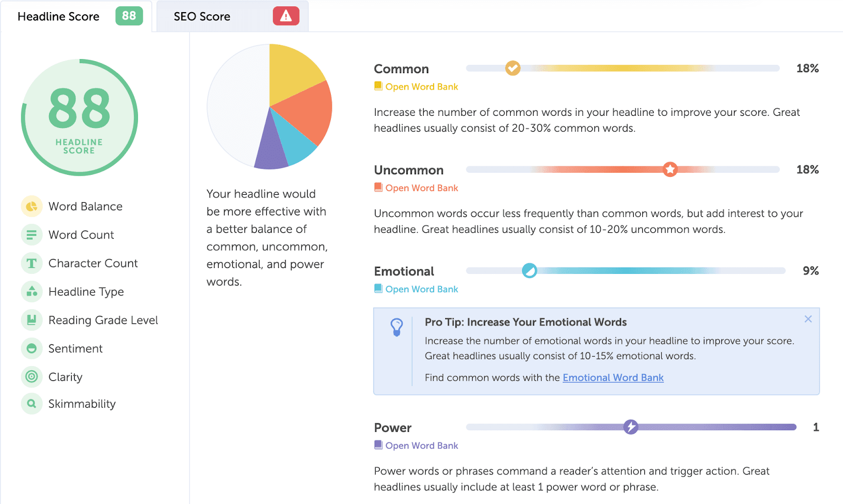The height and width of the screenshot is (504, 843).
Task: Click the Emotional progress slider marker
Action: coord(529,270)
